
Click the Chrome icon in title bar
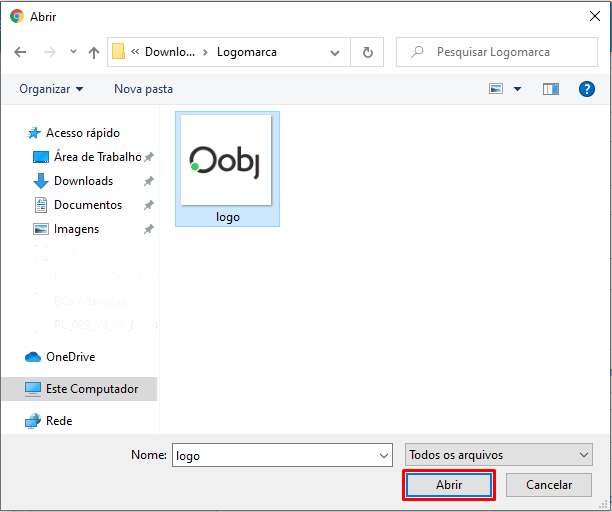pos(17,16)
